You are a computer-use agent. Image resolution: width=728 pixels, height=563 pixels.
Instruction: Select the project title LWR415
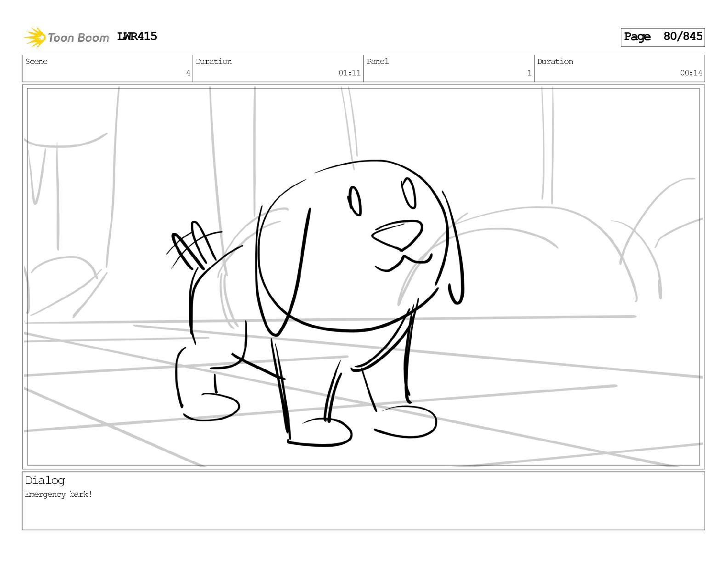point(137,36)
